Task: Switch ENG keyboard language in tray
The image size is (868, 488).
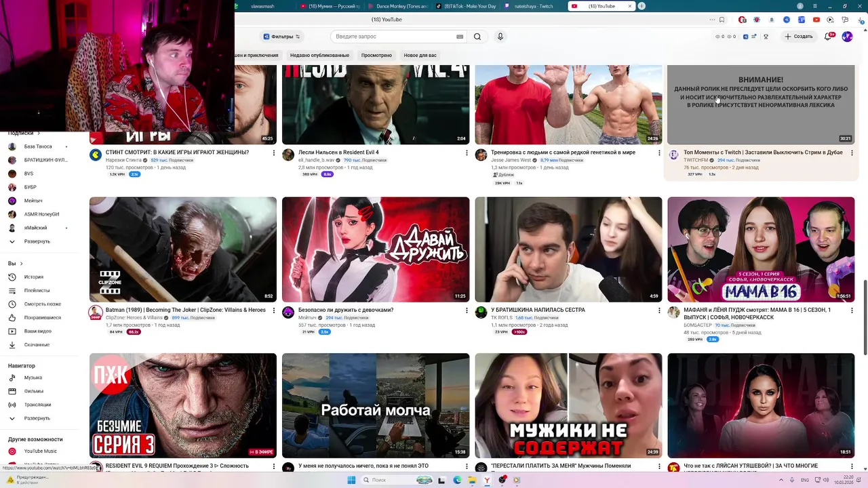Action: pos(805,480)
